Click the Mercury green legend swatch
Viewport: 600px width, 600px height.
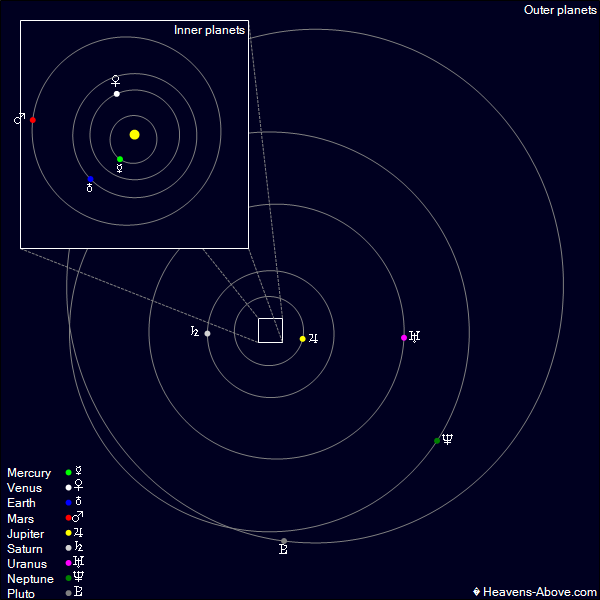68,472
